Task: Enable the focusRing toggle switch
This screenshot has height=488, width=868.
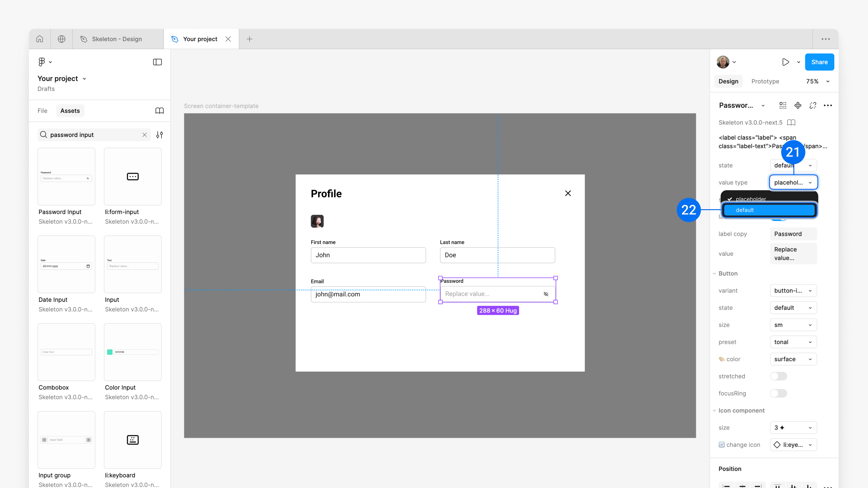Action: point(778,393)
